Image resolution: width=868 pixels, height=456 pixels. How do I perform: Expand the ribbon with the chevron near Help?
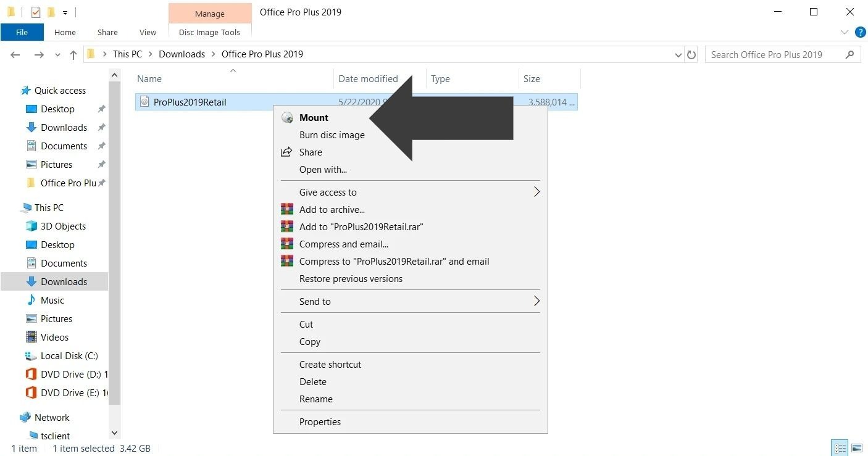coord(845,32)
